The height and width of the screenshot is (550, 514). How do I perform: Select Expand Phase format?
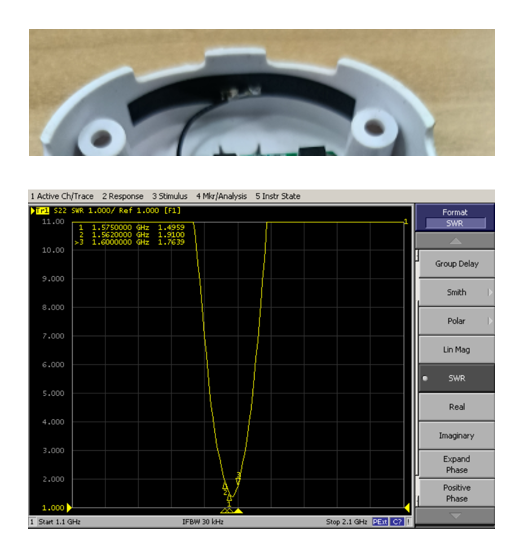click(x=456, y=464)
